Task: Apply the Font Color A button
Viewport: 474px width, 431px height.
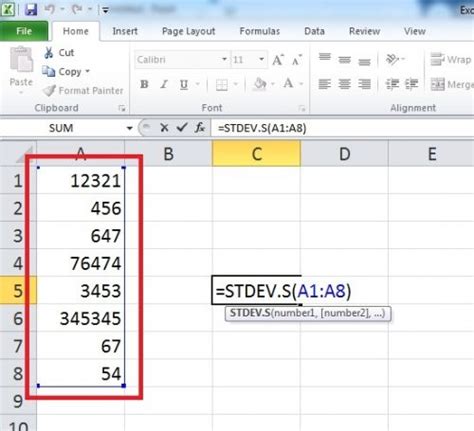Action: tap(288, 83)
